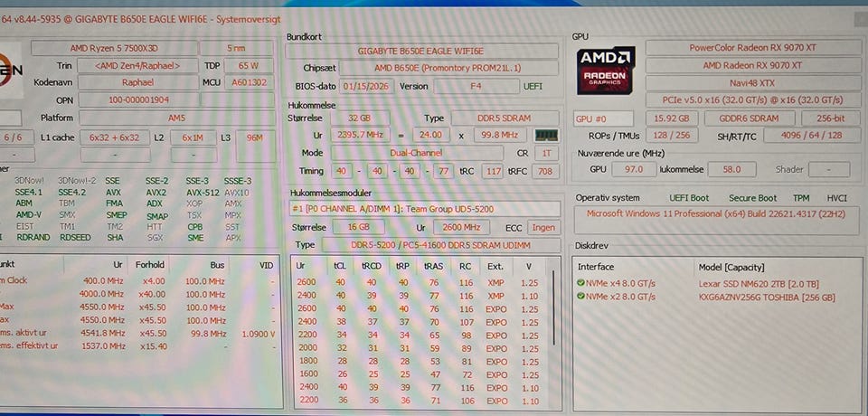Click the Forhold column header
The height and width of the screenshot is (416, 868).
pyautogui.click(x=149, y=265)
